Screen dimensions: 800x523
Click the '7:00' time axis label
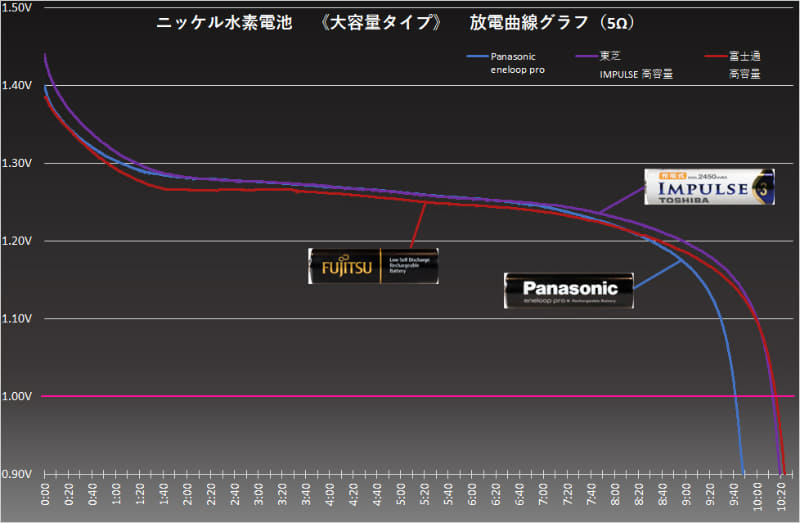point(544,494)
